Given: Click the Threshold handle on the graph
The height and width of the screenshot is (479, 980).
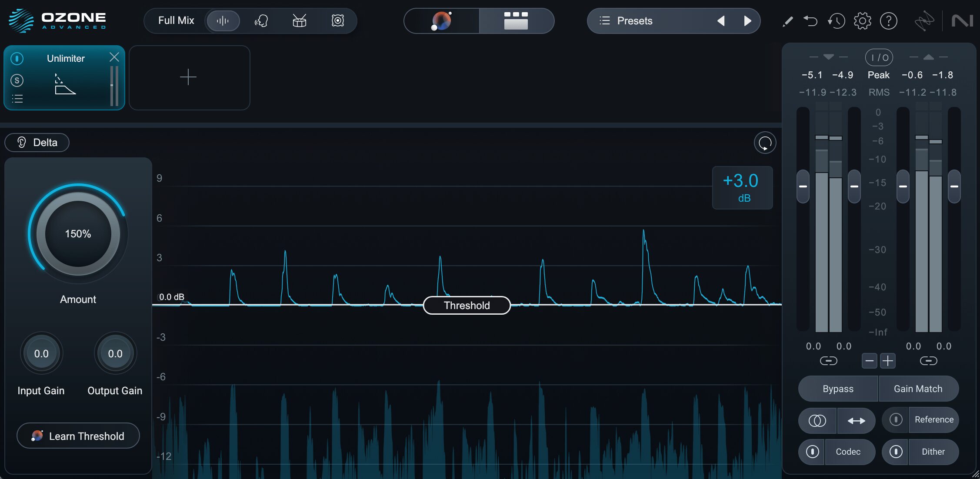Looking at the screenshot, I should pos(467,305).
